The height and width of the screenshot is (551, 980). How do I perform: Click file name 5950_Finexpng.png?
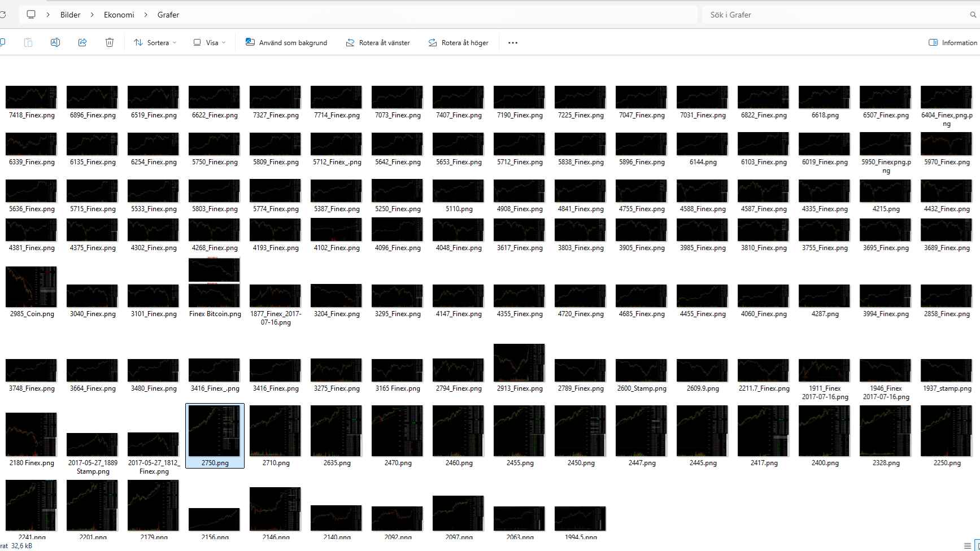886,166
